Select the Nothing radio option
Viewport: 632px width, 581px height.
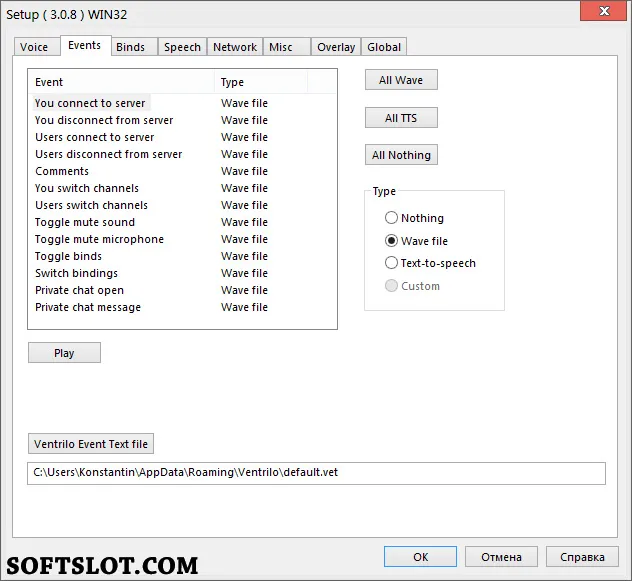[x=414, y=218]
